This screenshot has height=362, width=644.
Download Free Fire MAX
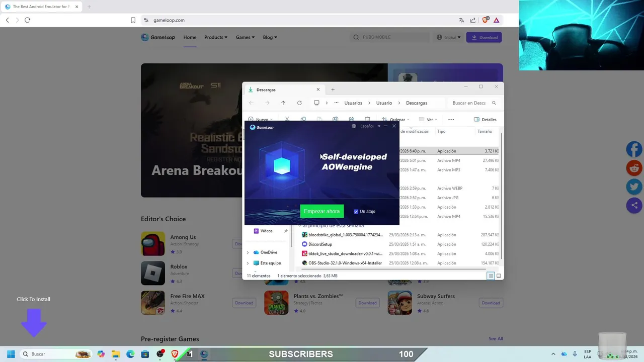(x=244, y=303)
